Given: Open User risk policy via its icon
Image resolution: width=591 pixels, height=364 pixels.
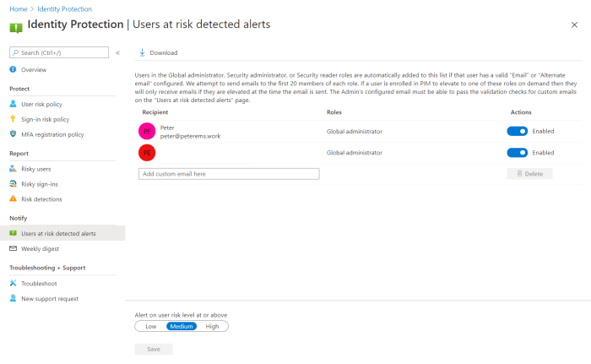Looking at the screenshot, I should tap(14, 104).
